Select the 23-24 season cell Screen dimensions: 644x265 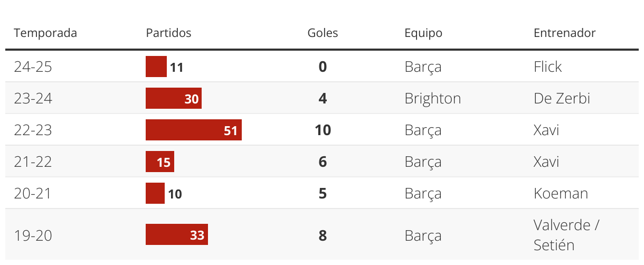pos(33,99)
